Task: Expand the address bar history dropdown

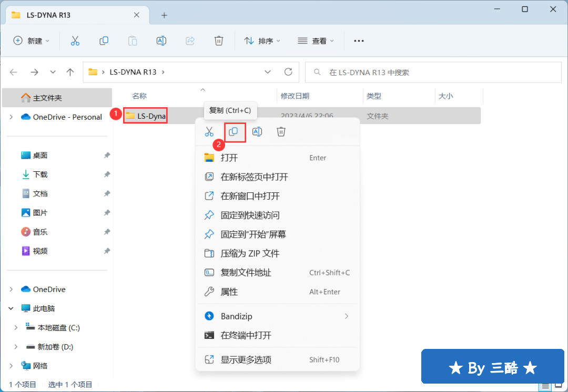Action: point(268,72)
